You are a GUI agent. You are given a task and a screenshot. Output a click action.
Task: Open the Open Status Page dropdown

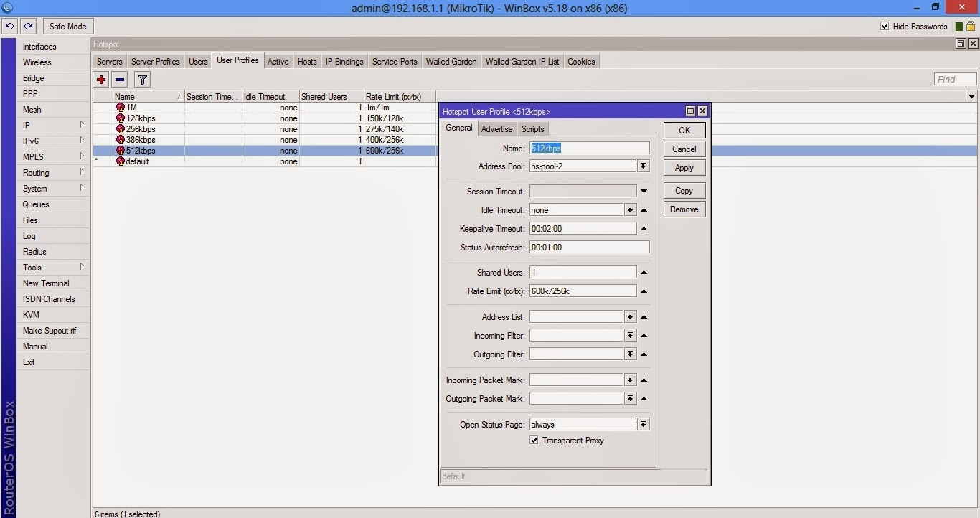tap(644, 425)
